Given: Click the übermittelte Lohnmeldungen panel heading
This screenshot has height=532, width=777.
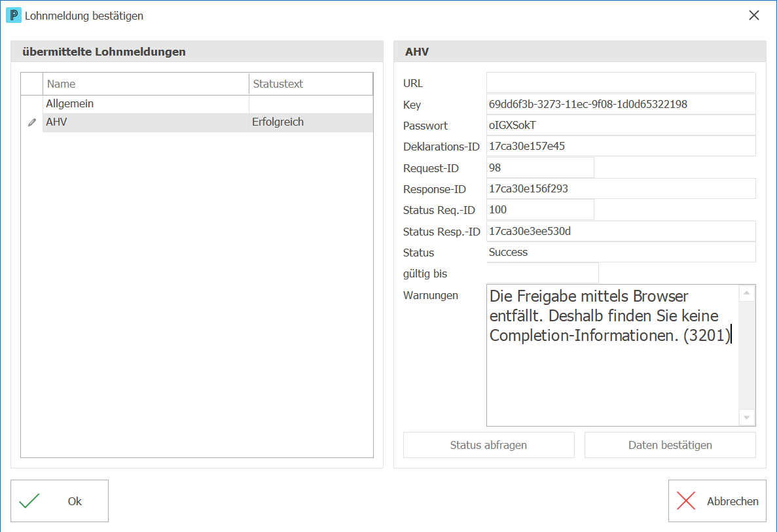Looking at the screenshot, I should (x=104, y=52).
